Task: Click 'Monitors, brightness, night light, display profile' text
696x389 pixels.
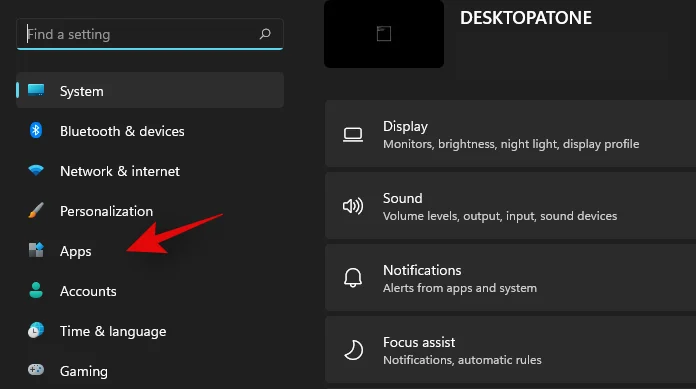Action: click(x=511, y=144)
